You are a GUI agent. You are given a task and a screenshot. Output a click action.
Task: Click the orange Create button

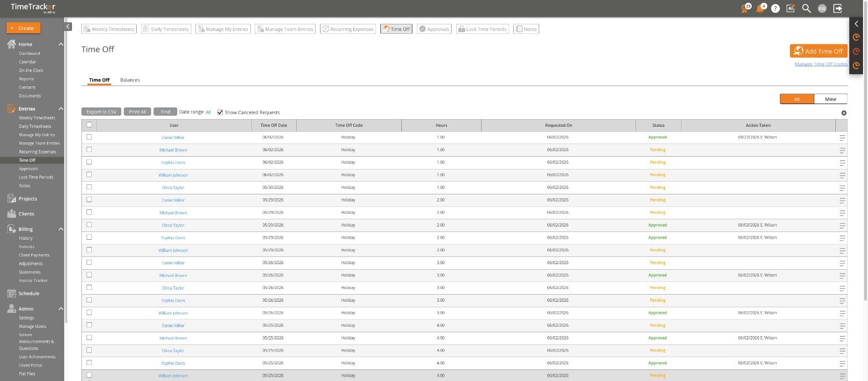(22, 28)
